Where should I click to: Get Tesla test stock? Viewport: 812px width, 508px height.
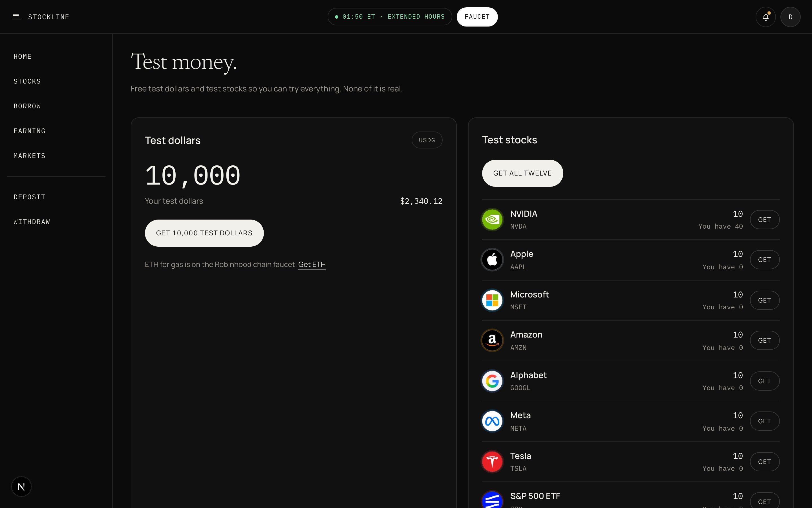point(764,462)
